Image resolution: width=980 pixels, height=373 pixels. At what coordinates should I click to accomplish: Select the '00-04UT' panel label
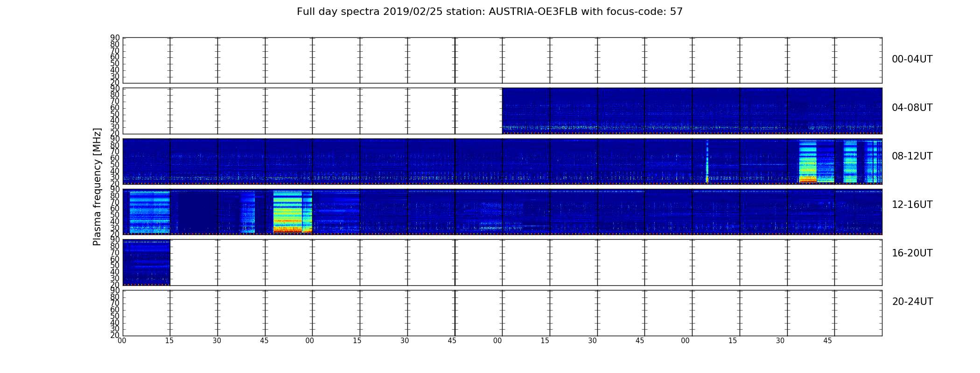click(912, 59)
